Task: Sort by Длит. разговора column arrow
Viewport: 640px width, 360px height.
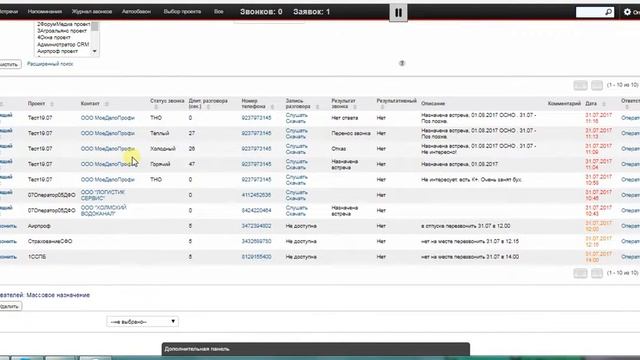Action: point(208,107)
